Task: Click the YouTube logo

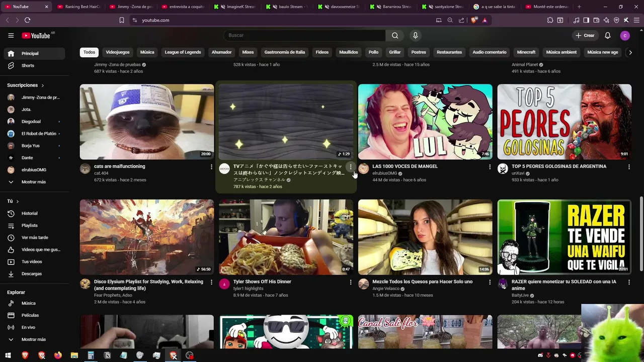Action: pos(36,36)
